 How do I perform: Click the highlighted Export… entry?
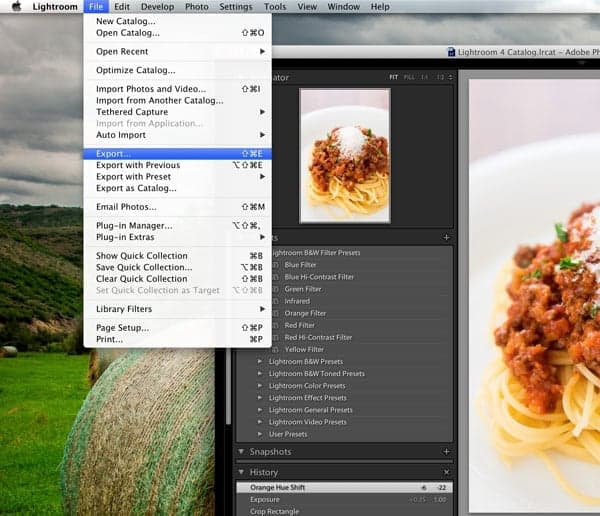pyautogui.click(x=178, y=153)
